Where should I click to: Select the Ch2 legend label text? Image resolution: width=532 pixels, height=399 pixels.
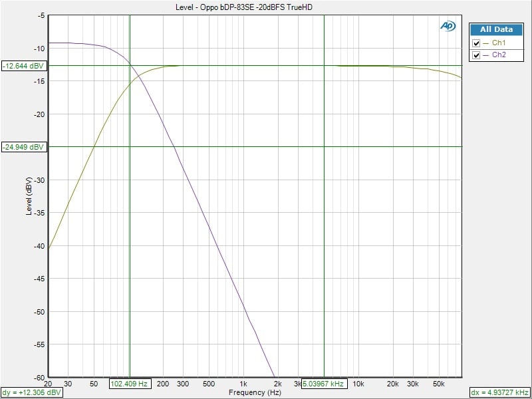pyautogui.click(x=499, y=55)
